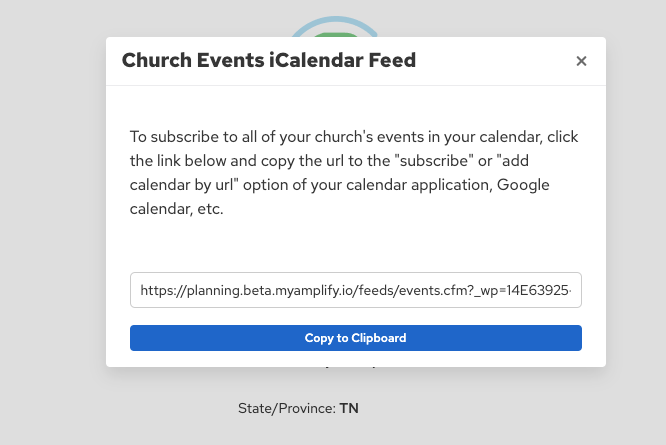Click inside the feed URL text field
This screenshot has height=445, width=666.
[x=355, y=290]
